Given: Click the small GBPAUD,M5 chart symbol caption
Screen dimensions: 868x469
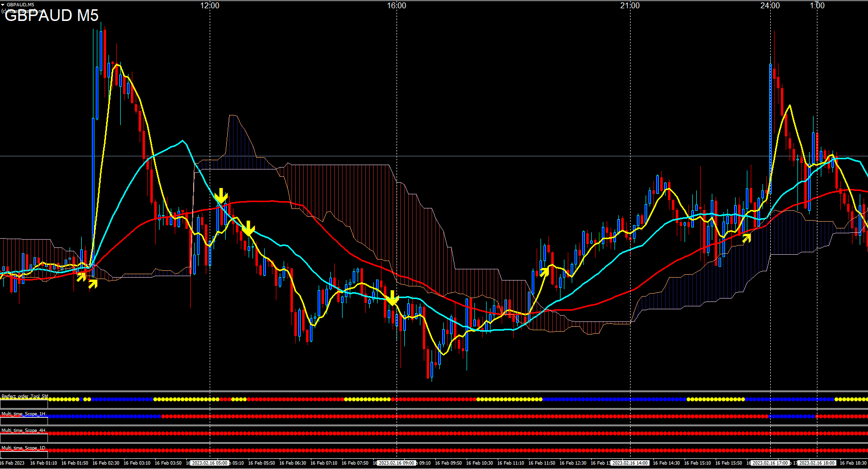Looking at the screenshot, I should (20, 4).
